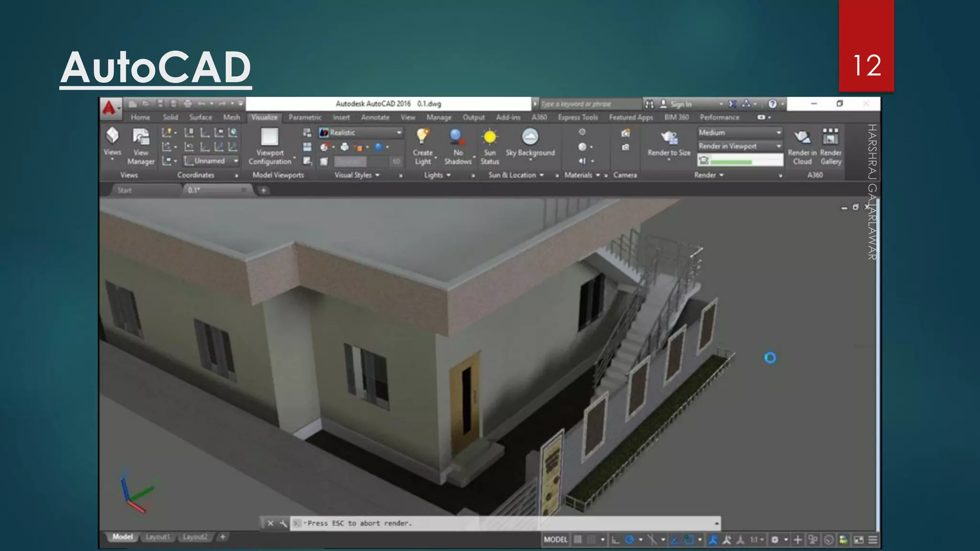Toggle ortho mode in status bar
980x551 pixels.
(x=615, y=540)
